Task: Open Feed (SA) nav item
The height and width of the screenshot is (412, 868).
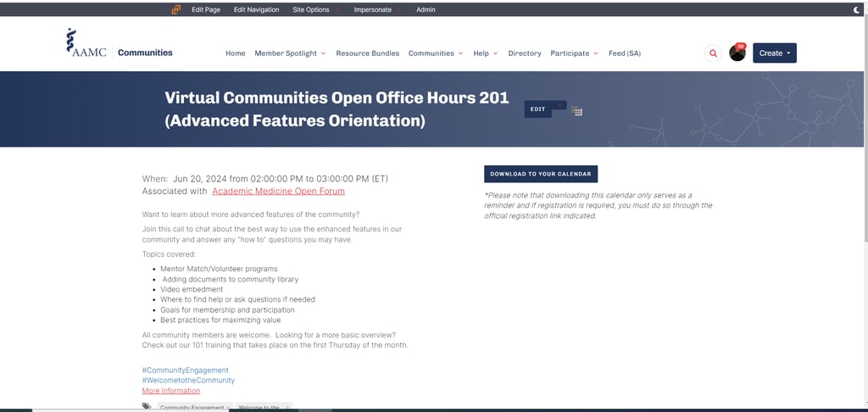Action: pos(625,53)
